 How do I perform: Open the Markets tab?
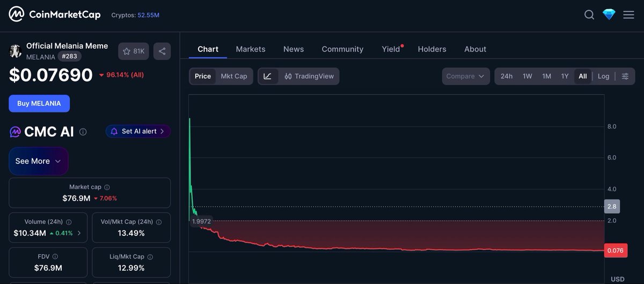(x=251, y=49)
